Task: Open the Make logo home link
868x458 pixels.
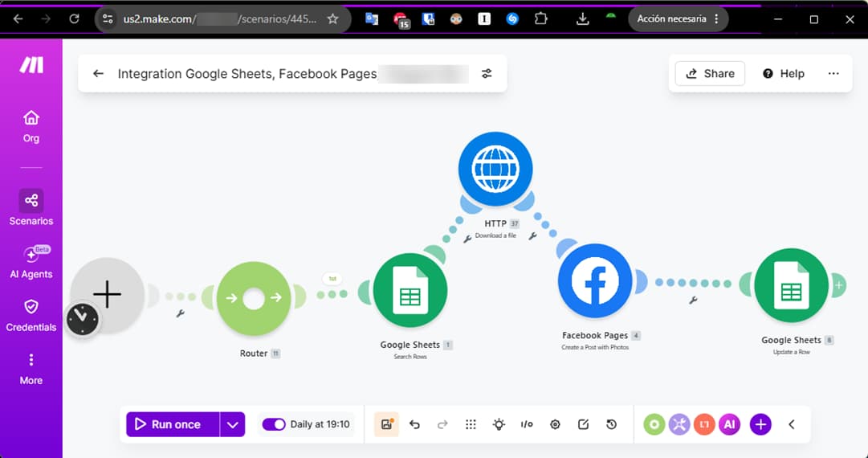Action: (x=31, y=65)
